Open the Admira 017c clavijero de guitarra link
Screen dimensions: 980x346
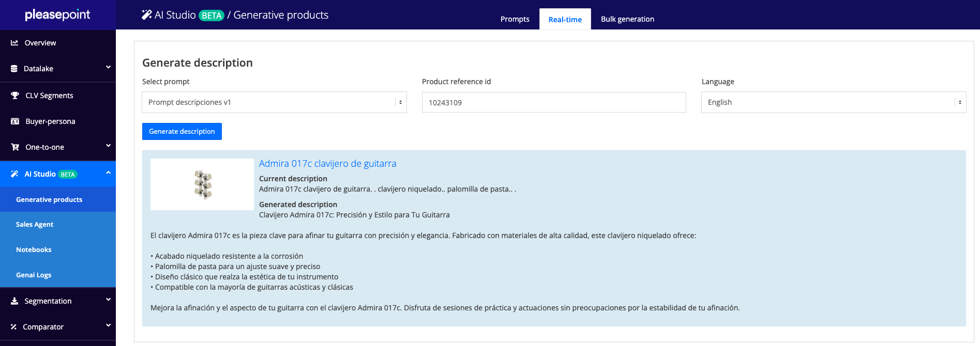(x=327, y=164)
